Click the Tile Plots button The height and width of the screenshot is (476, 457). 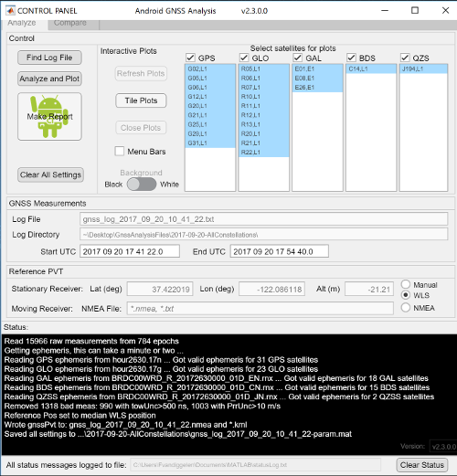click(x=141, y=100)
